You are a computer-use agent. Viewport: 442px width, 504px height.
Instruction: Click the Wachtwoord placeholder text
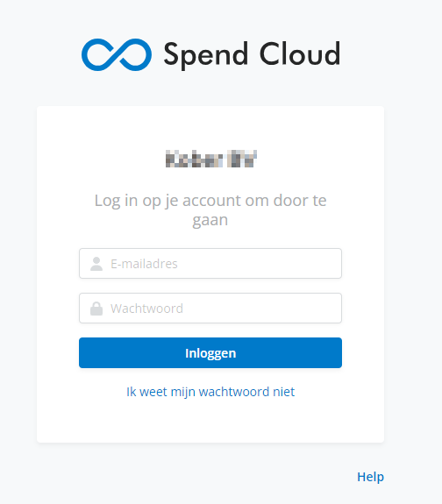click(x=147, y=309)
